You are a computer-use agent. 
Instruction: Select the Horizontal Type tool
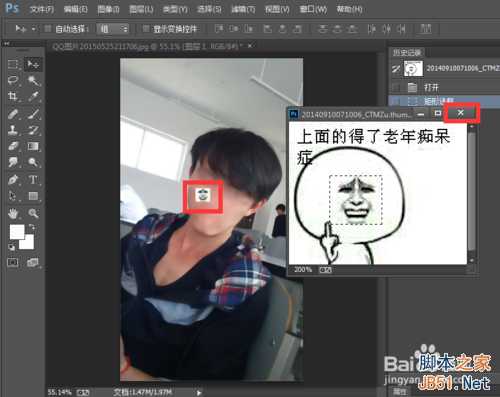coord(33,180)
